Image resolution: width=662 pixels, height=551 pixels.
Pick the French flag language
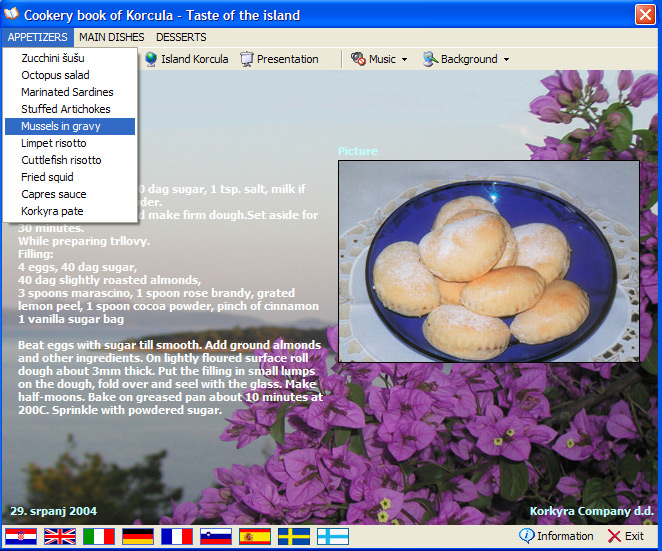pos(177,537)
